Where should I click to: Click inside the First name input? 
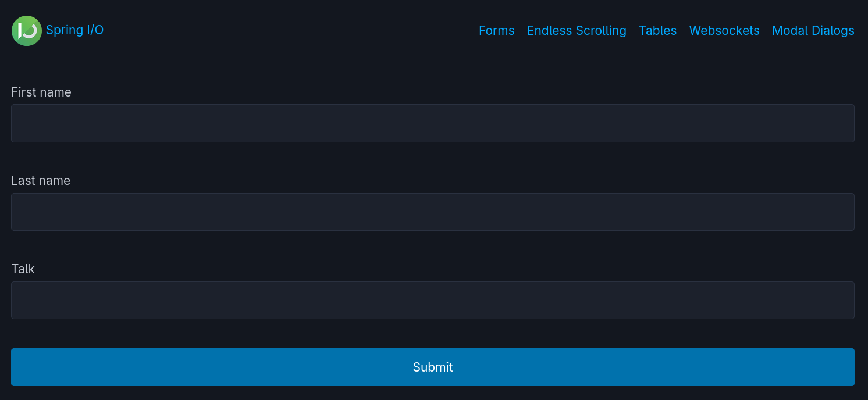[x=433, y=123]
